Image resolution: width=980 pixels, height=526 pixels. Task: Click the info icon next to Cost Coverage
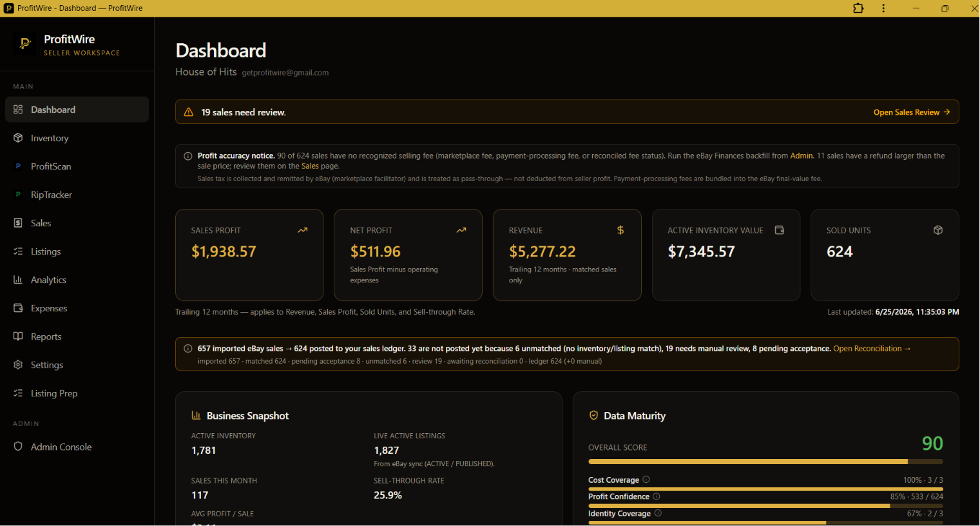(646, 480)
